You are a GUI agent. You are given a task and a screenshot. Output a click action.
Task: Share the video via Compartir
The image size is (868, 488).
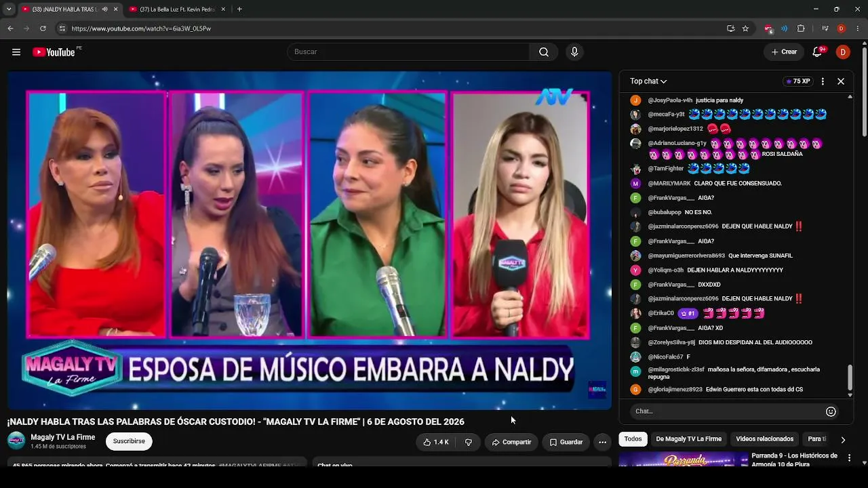[x=511, y=442]
